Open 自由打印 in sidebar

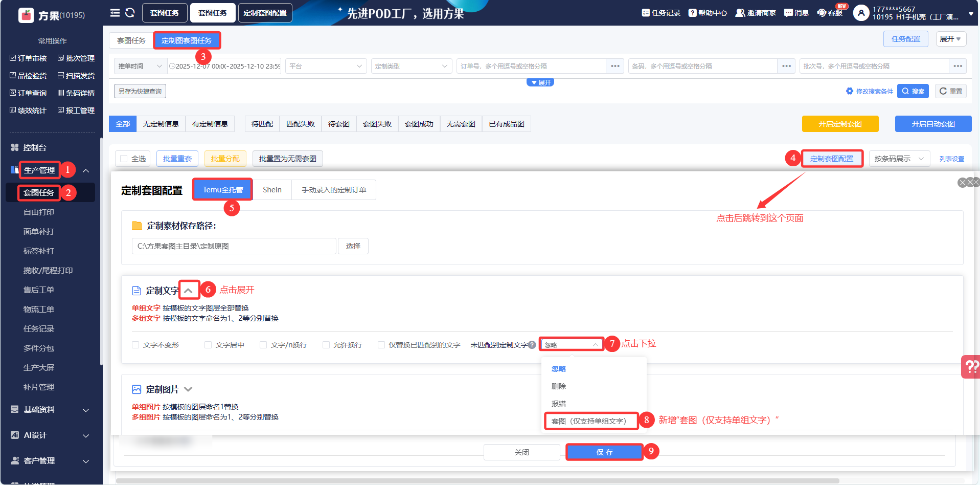click(39, 212)
